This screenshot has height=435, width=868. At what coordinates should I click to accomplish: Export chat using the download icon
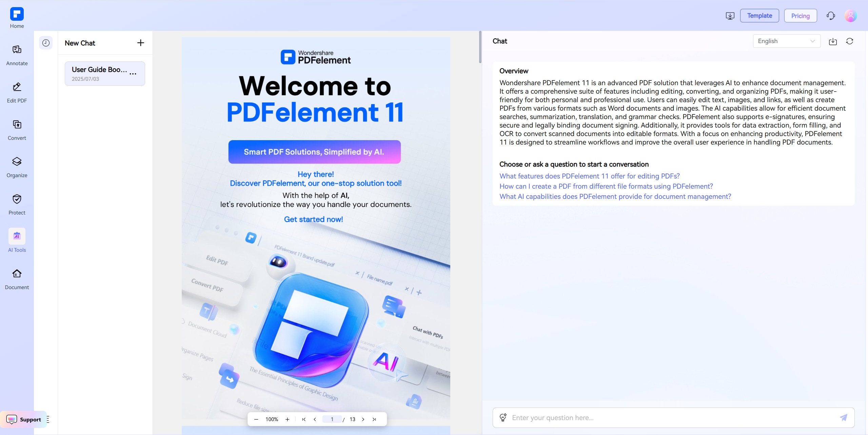833,41
